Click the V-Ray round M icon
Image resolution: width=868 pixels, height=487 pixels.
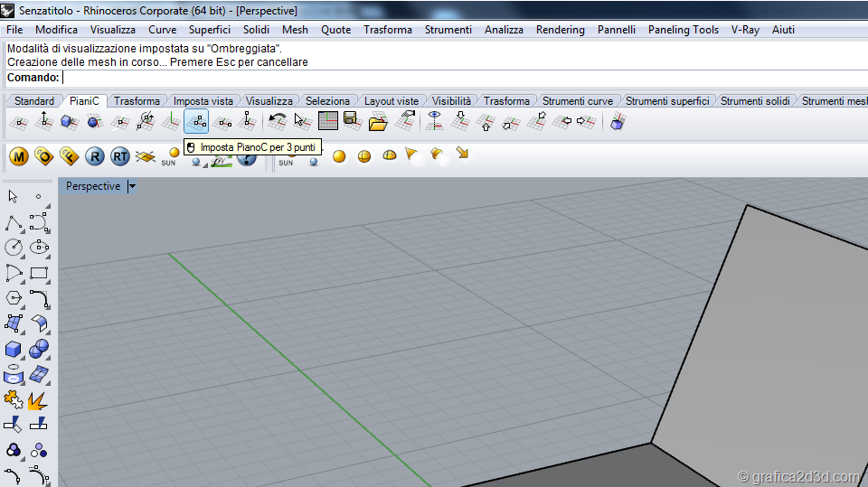[19, 157]
